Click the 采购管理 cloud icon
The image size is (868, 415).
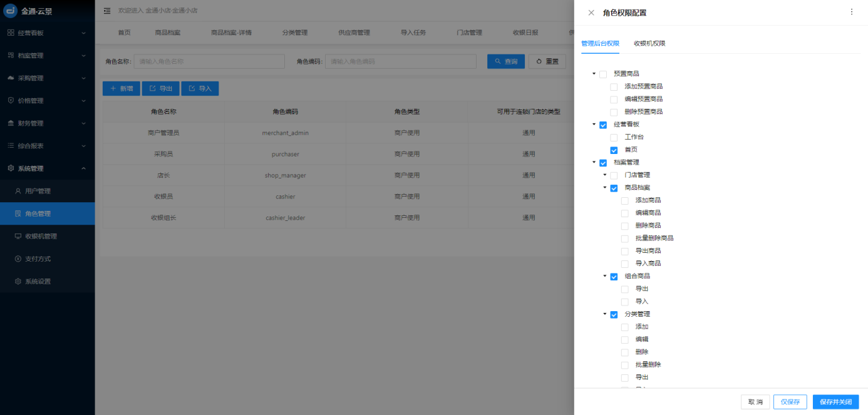(x=11, y=78)
